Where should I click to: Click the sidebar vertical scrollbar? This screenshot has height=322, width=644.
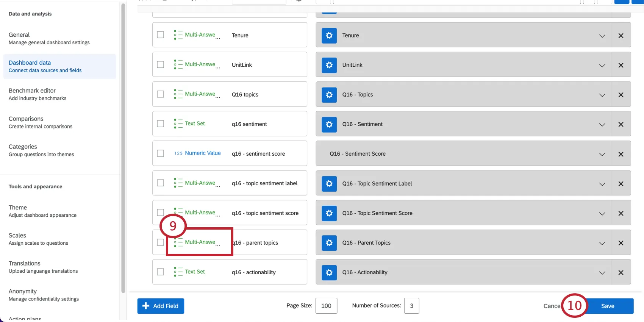123,148
